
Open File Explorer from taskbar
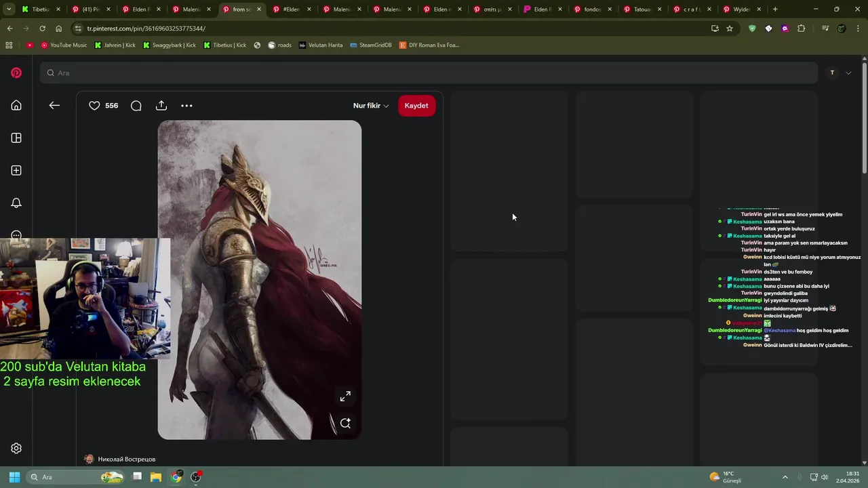(x=156, y=477)
